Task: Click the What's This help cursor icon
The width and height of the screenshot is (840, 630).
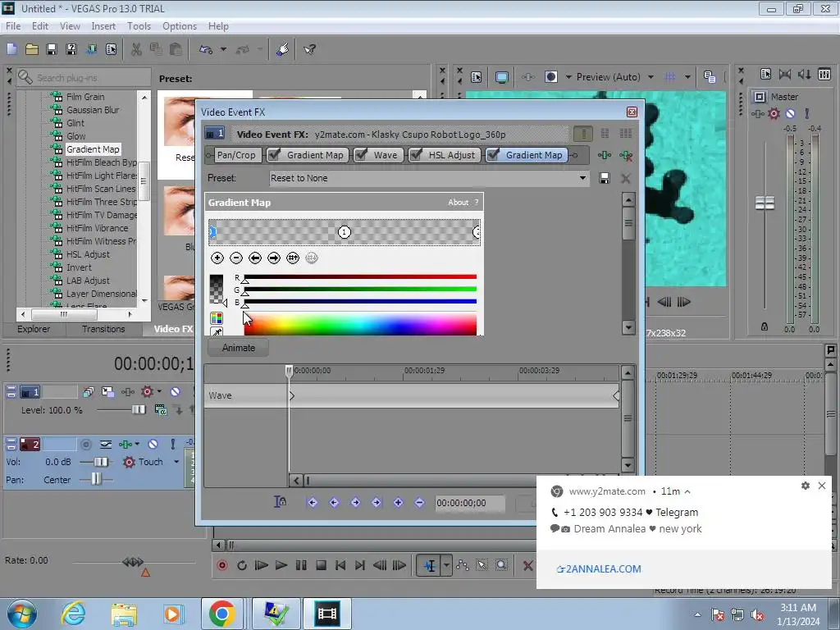Action: (x=309, y=49)
